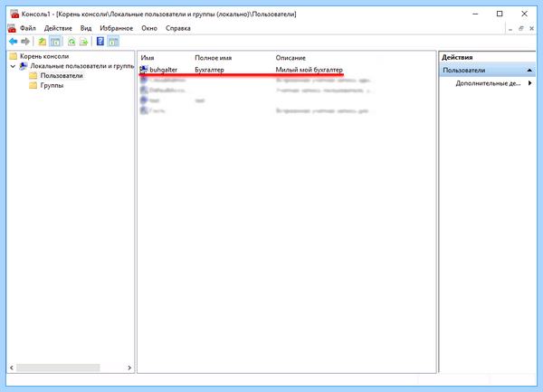Collapse the Локальные пользователи и группы node
Screen dimensions: 543x392
tap(13, 66)
